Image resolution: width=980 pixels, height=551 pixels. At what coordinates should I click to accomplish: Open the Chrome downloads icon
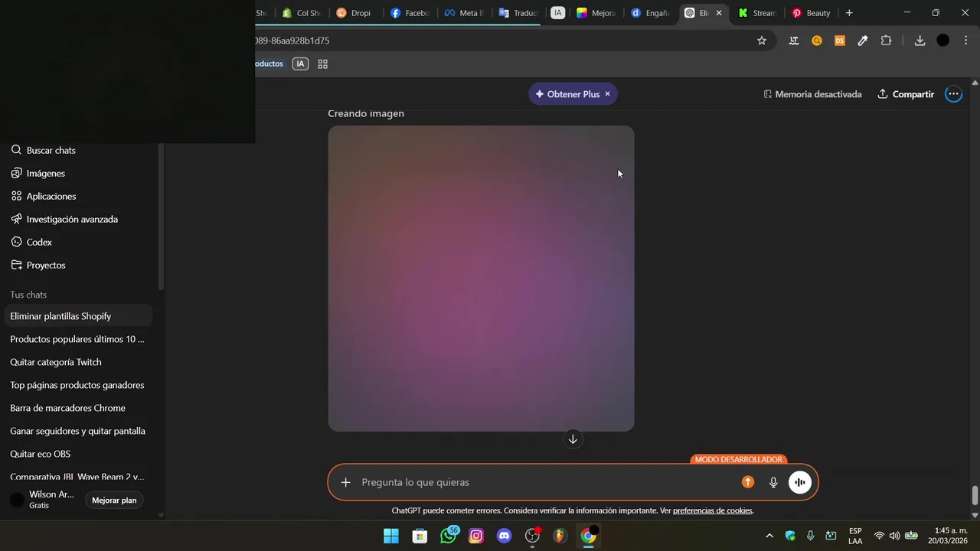(920, 41)
